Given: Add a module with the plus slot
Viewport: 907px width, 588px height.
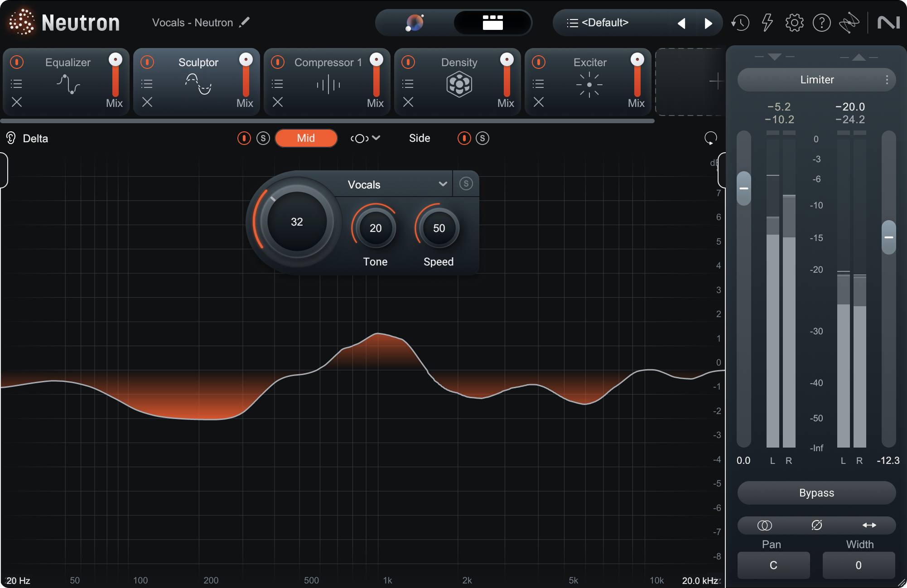Looking at the screenshot, I should [x=716, y=82].
